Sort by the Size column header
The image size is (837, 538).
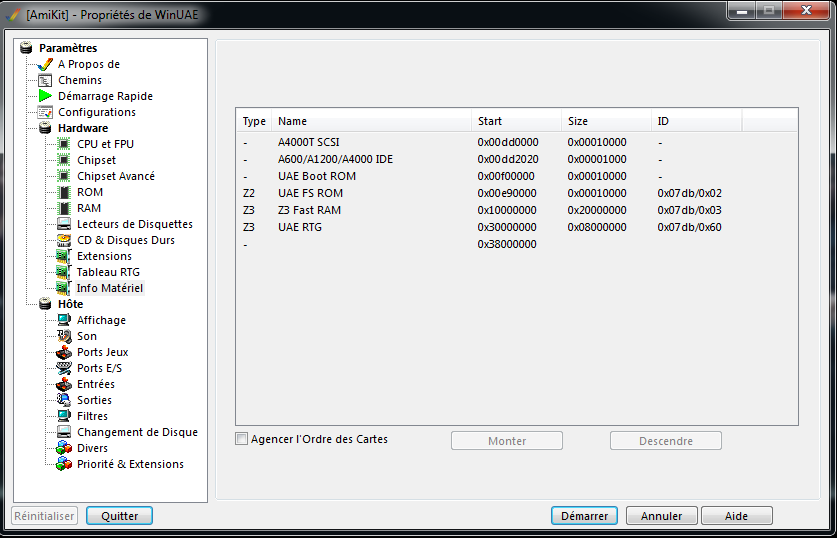pyautogui.click(x=606, y=121)
